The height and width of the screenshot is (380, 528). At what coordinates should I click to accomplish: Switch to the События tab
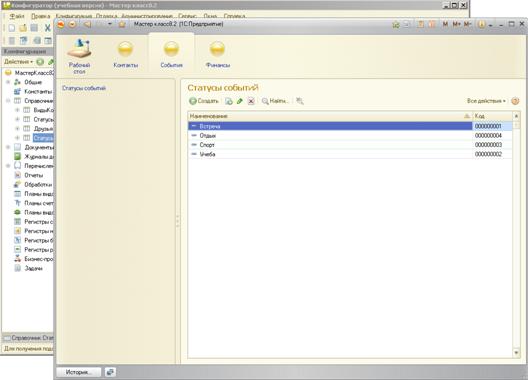click(x=171, y=55)
